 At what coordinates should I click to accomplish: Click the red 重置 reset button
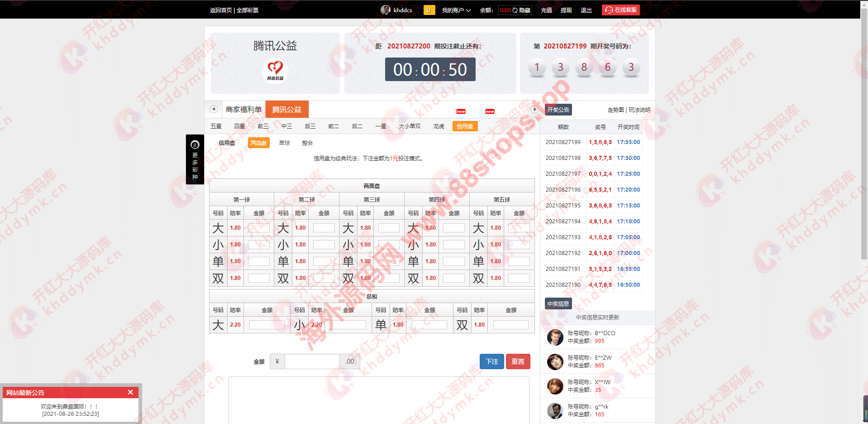tap(518, 361)
